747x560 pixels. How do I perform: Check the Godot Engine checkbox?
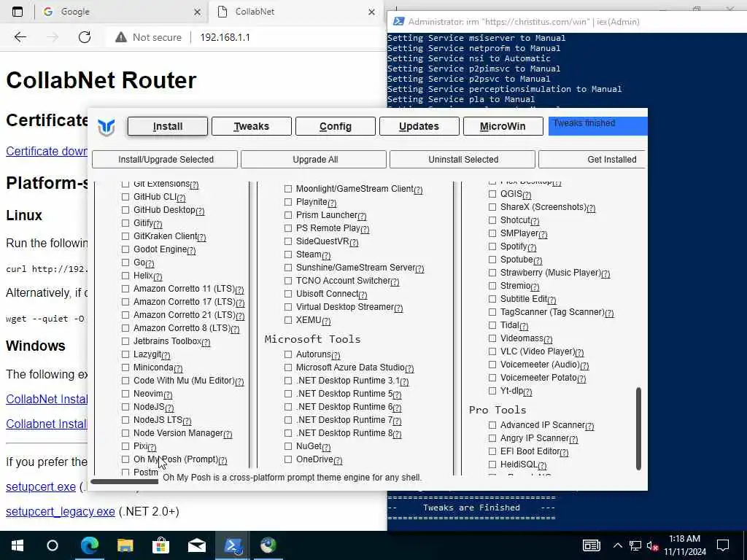125,249
